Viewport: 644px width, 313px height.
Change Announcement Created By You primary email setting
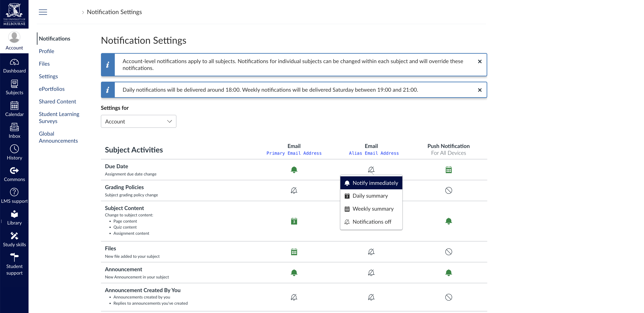tap(294, 297)
